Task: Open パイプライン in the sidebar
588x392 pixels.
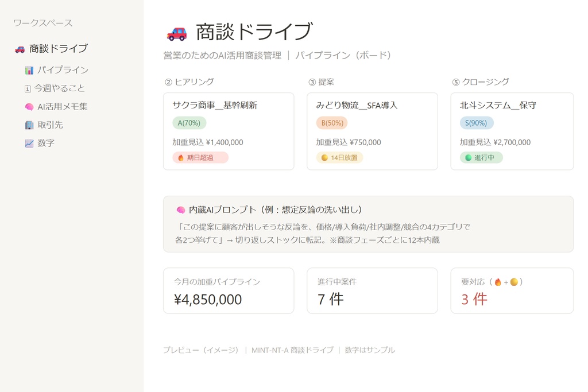Action: [57, 70]
